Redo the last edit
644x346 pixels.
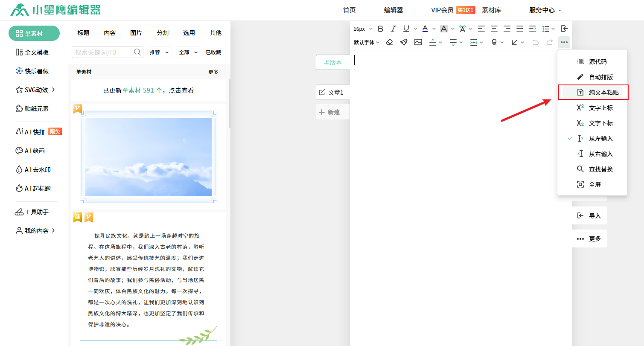(x=550, y=42)
